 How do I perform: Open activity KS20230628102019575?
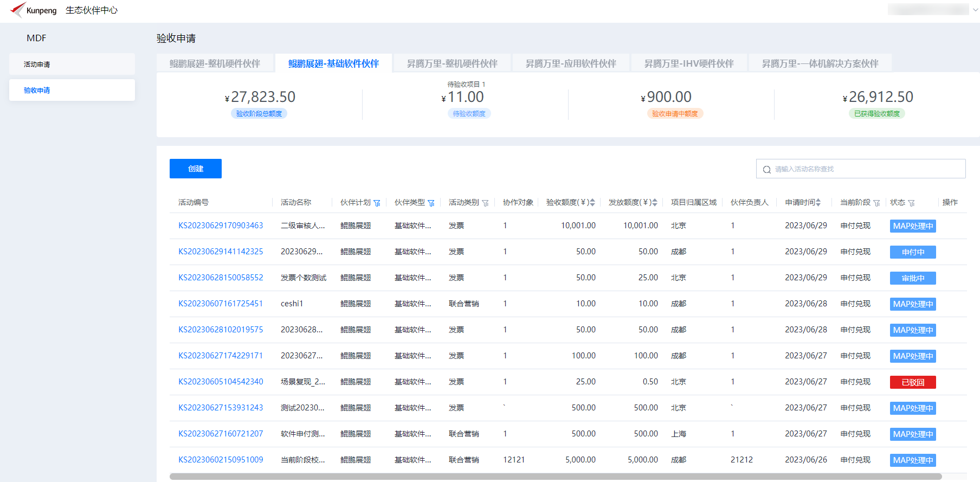[221, 330]
